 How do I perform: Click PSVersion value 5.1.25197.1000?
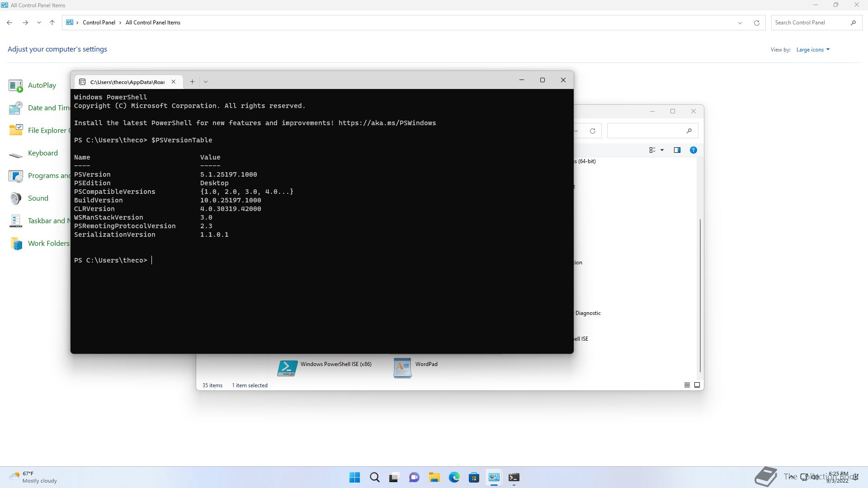[228, 174]
